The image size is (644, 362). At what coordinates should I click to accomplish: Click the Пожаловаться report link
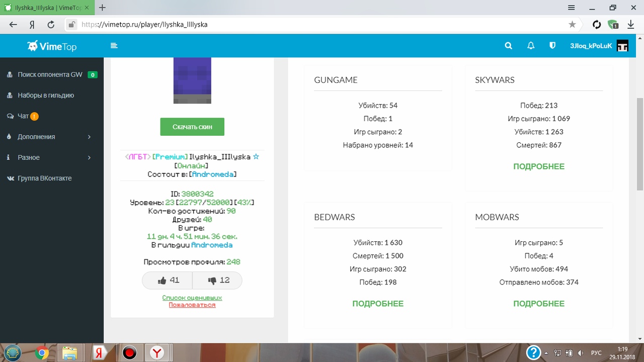pyautogui.click(x=192, y=305)
